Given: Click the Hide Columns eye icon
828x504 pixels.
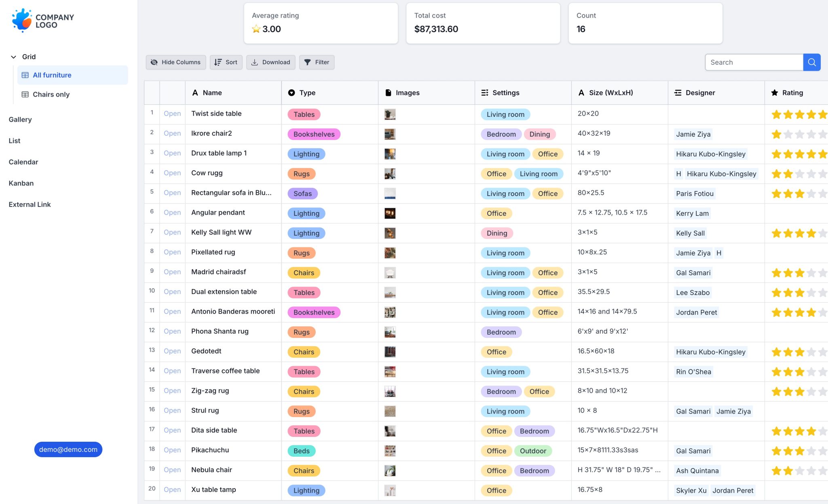Looking at the screenshot, I should [x=154, y=62].
